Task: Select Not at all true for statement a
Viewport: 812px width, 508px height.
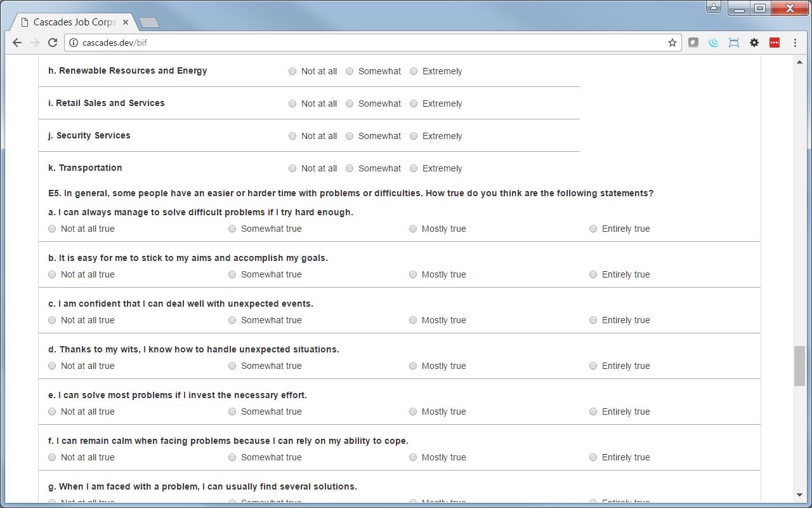Action: [x=52, y=229]
